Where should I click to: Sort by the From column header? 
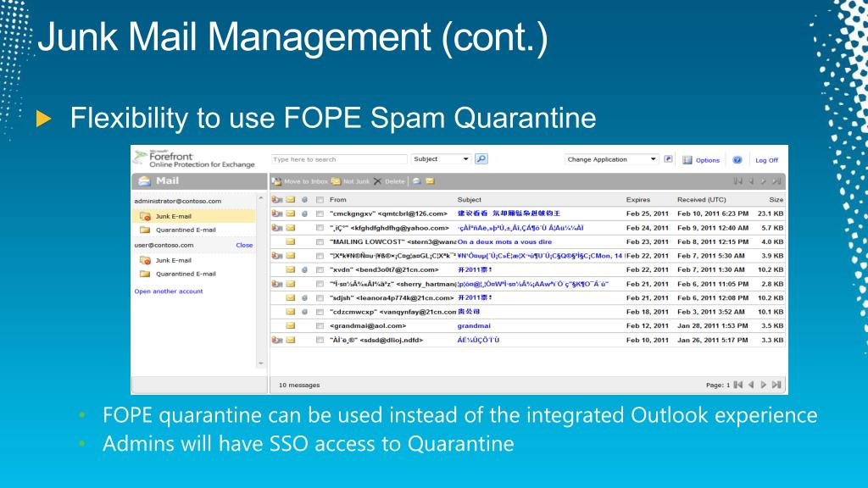pos(337,200)
